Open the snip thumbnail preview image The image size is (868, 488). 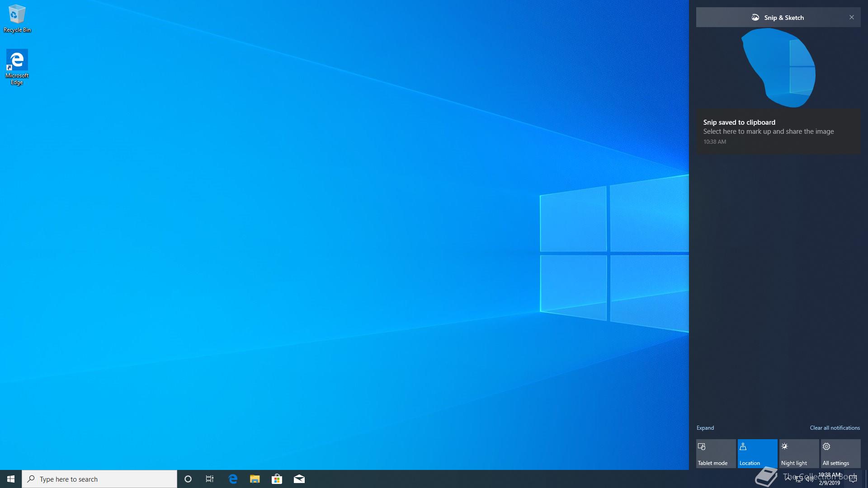click(778, 68)
